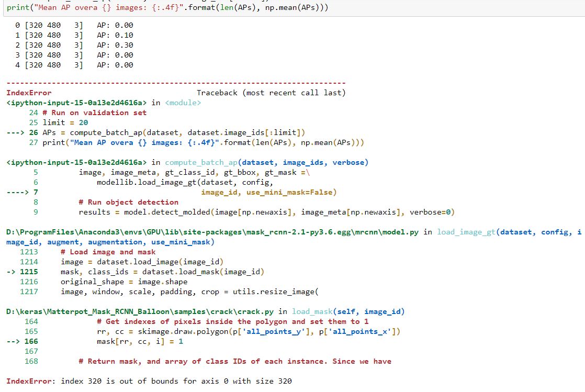Click the '<module>' text in the first frame
Screen dimensions: 585x392
[183, 103]
